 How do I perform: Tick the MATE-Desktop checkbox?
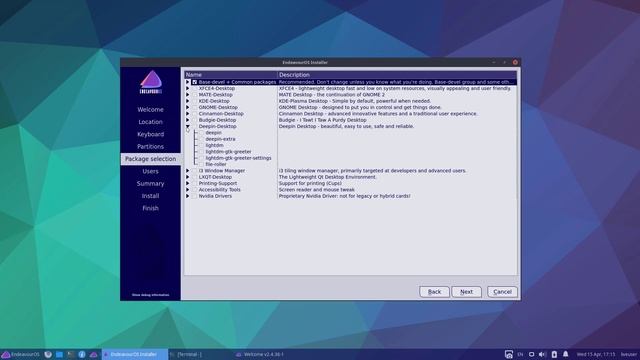coord(195,95)
